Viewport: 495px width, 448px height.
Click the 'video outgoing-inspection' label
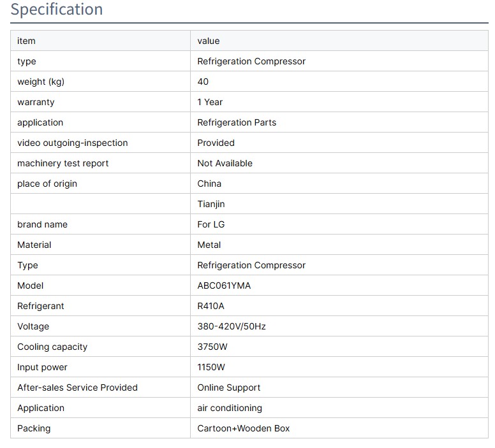(72, 143)
